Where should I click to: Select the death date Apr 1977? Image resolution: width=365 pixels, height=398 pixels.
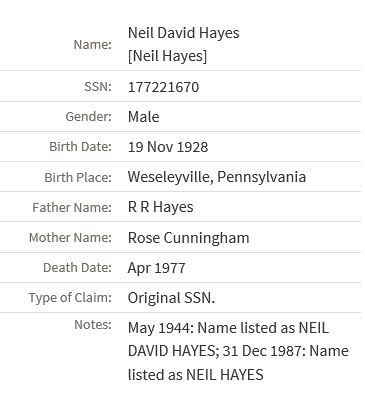point(156,268)
